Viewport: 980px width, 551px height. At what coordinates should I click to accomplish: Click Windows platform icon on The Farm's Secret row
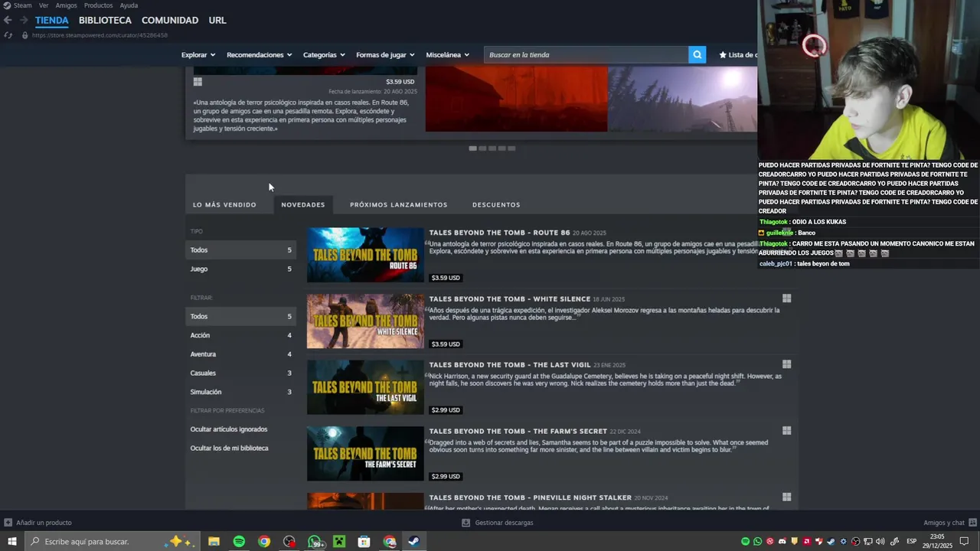pos(786,431)
